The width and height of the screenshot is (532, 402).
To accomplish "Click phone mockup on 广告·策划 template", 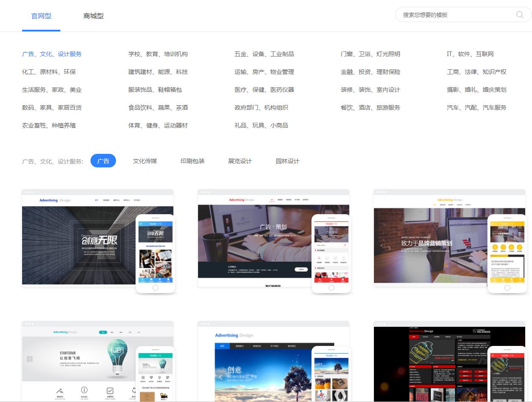I will click(x=331, y=254).
